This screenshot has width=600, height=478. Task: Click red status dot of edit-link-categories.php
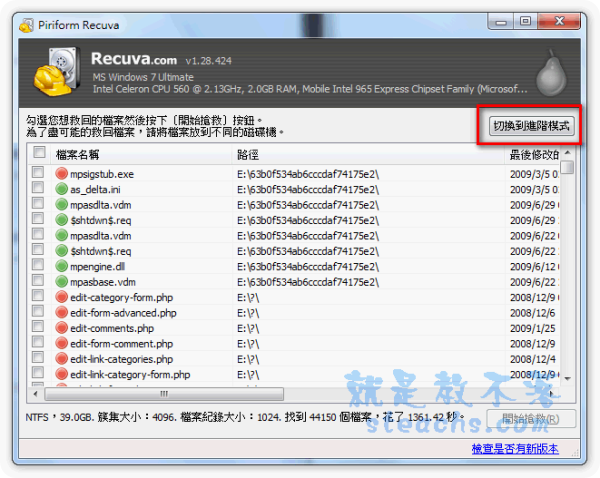pyautogui.click(x=61, y=359)
